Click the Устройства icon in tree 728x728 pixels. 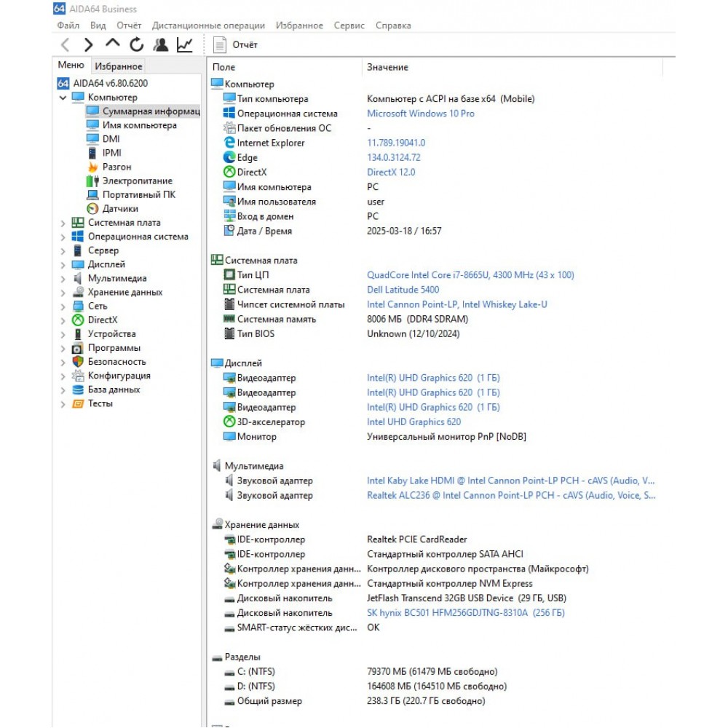tap(78, 334)
